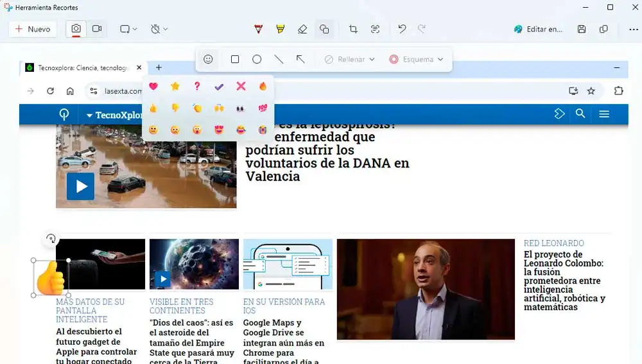Image resolution: width=642 pixels, height=364 pixels.
Task: Save the capture with the floppy disk icon
Action: tap(582, 29)
